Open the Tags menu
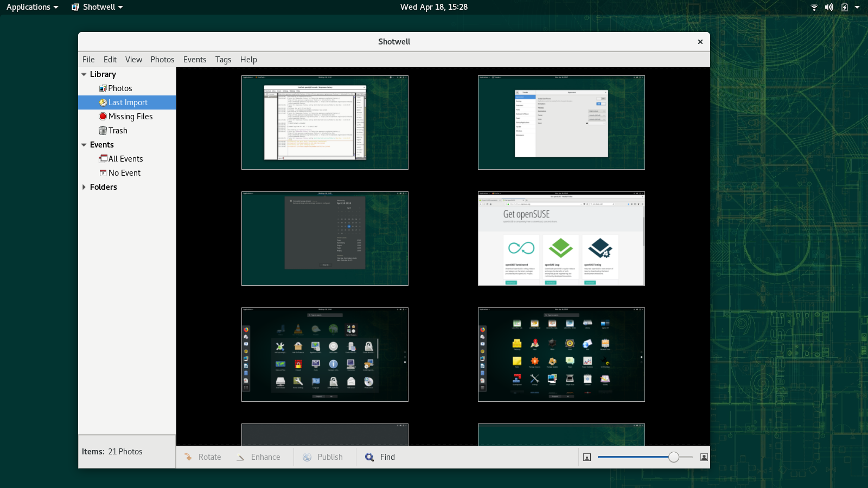This screenshot has width=868, height=488. coord(223,60)
